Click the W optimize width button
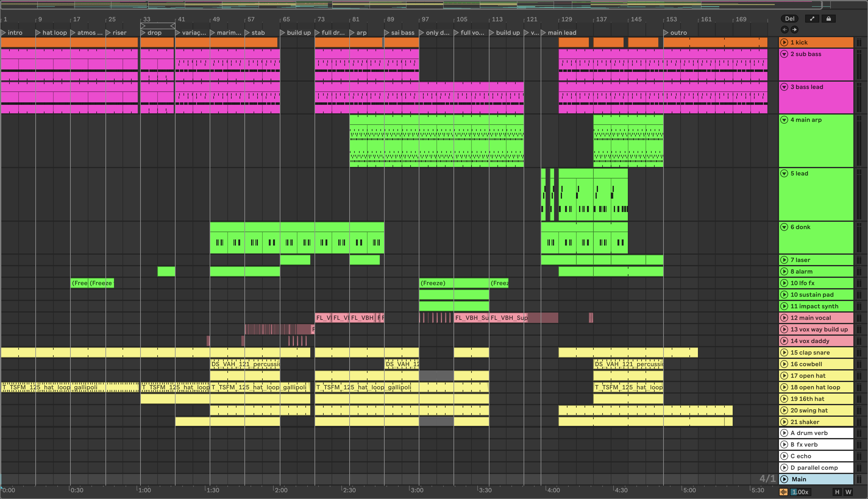Viewport: 868px width, 499px height. (848, 492)
